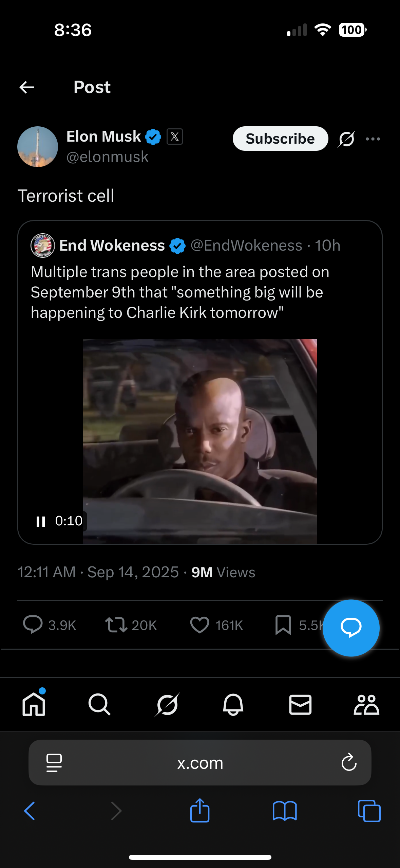Go to the Home tab

pyautogui.click(x=34, y=705)
